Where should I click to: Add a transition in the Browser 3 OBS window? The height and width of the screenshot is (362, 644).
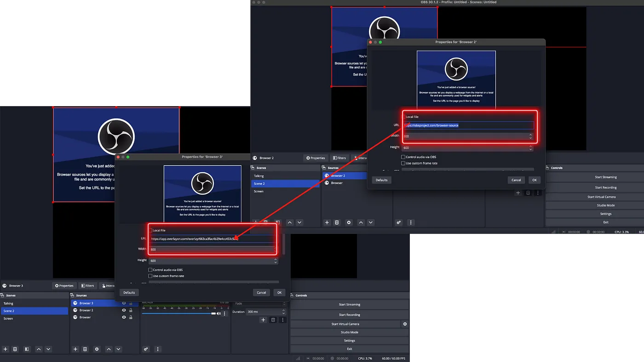[x=263, y=320]
